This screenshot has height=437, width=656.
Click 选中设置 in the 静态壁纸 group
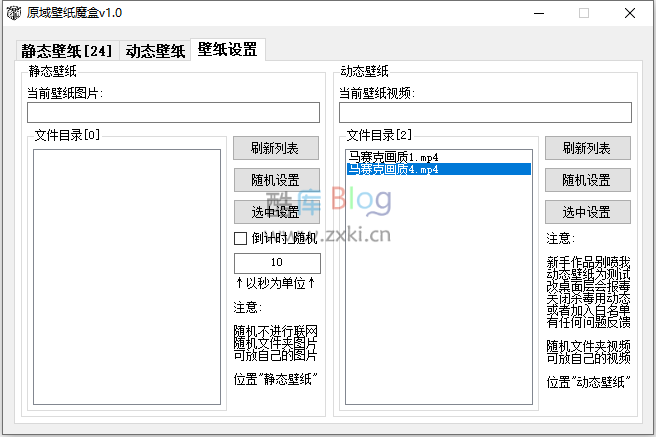point(276,212)
